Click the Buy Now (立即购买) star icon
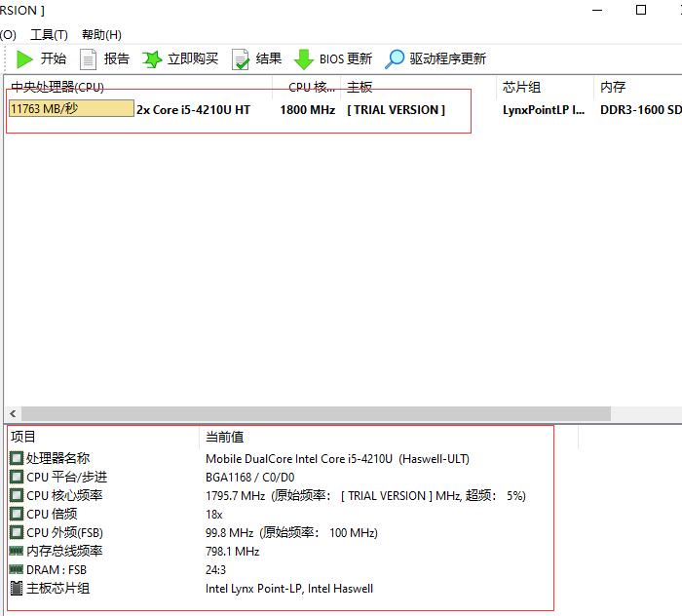This screenshot has width=682, height=616. point(152,59)
